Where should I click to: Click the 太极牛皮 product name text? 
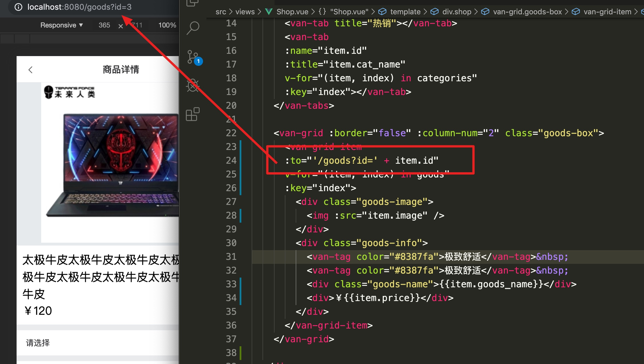[x=101, y=277]
